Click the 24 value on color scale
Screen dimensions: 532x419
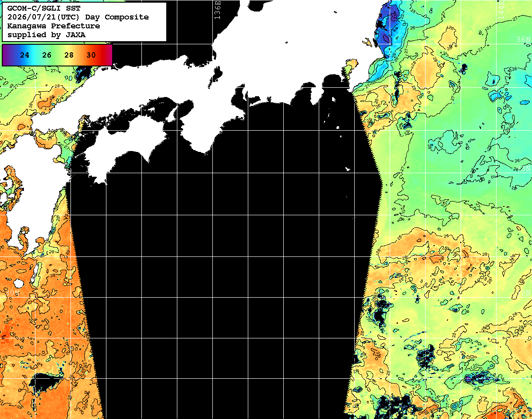tap(25, 55)
